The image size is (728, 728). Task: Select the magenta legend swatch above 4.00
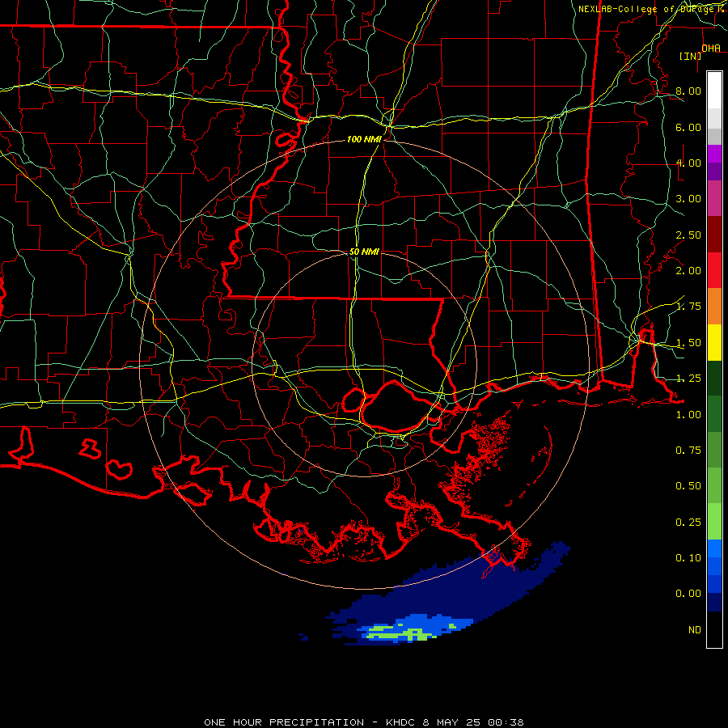tap(714, 154)
